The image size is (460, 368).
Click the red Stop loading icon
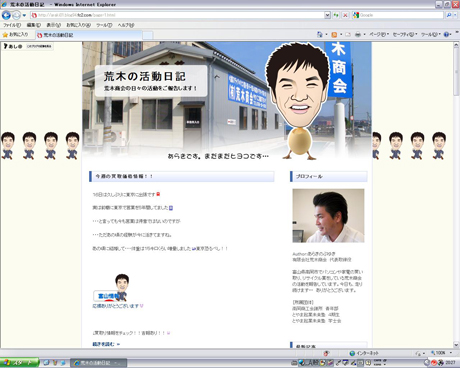[345, 15]
